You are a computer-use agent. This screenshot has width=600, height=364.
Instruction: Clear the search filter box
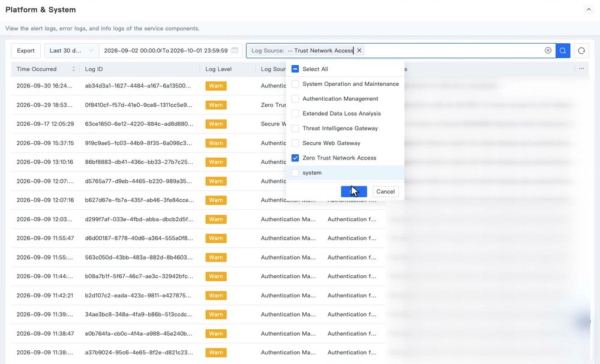tap(548, 50)
